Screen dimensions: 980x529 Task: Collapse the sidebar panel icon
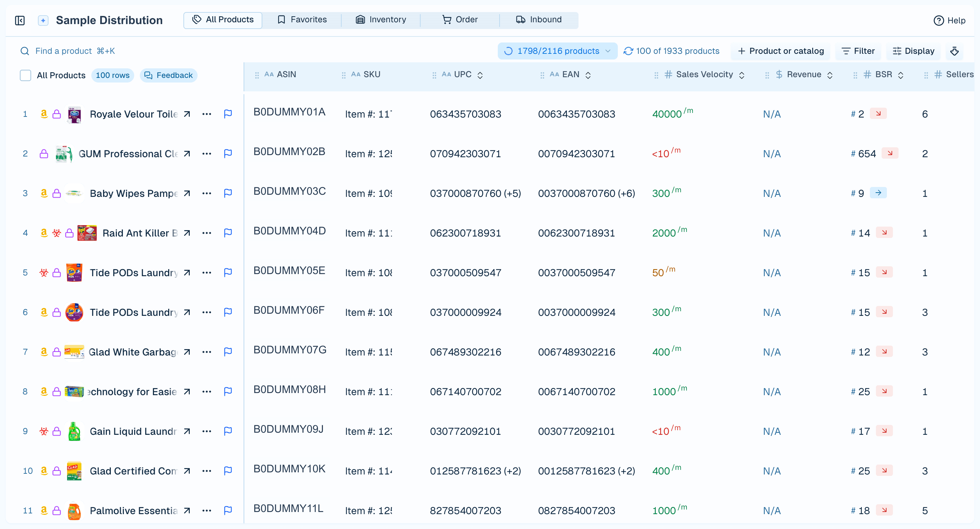[x=20, y=20]
